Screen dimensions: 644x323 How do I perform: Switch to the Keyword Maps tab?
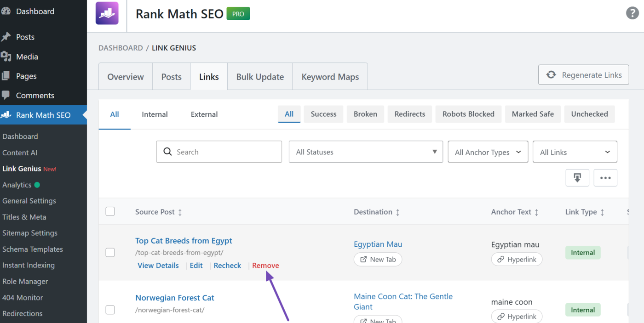coord(330,76)
